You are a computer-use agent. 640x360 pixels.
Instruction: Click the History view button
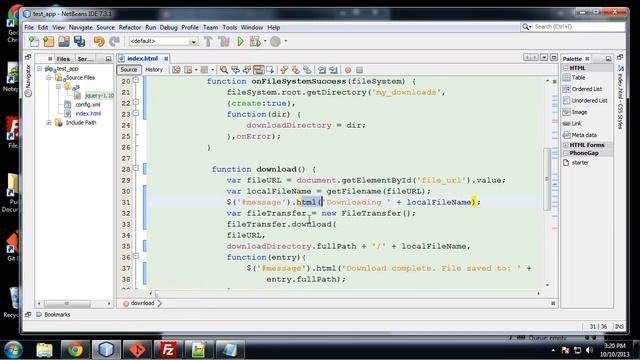154,70
